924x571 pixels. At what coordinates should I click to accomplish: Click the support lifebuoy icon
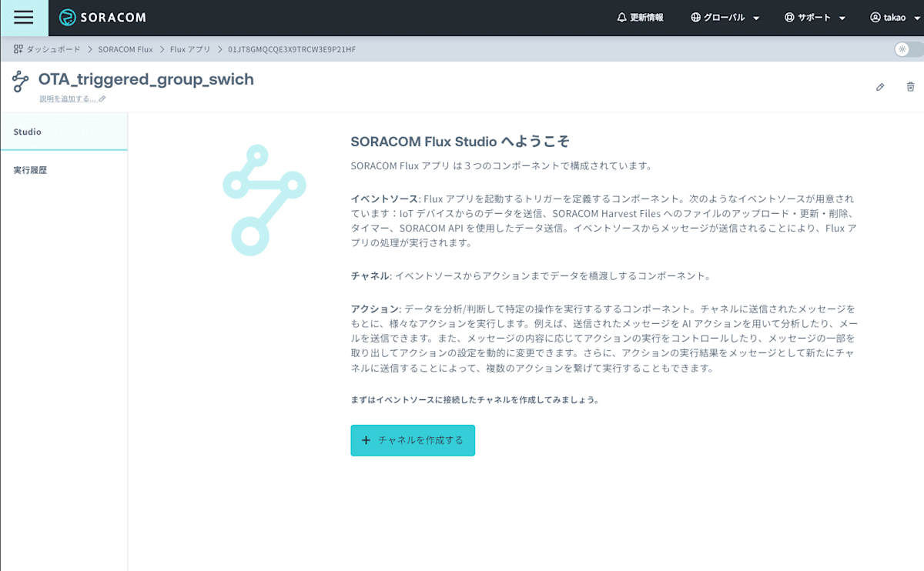(788, 18)
